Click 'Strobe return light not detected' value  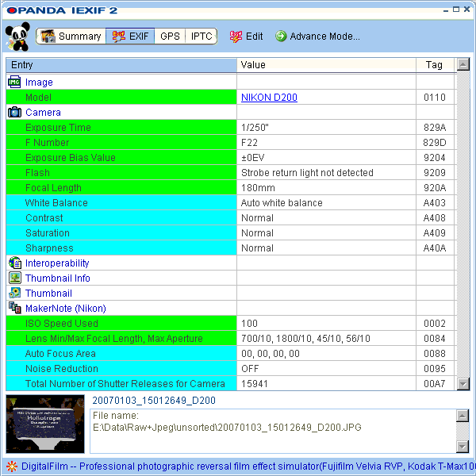[307, 173]
